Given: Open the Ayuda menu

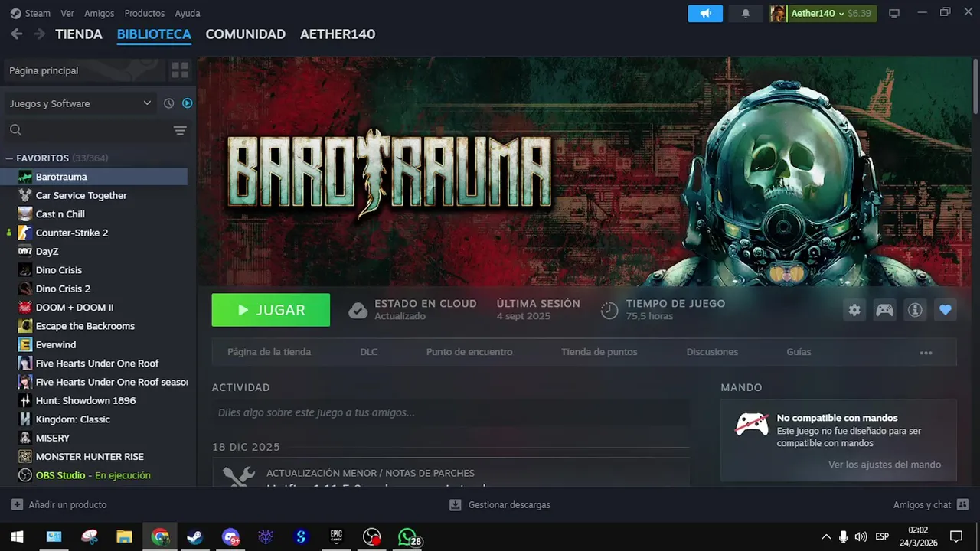Looking at the screenshot, I should point(188,13).
